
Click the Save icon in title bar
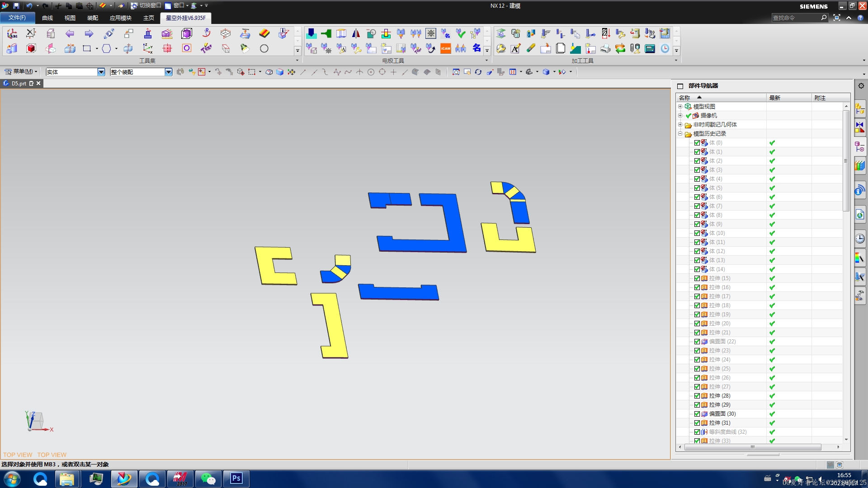coord(16,6)
